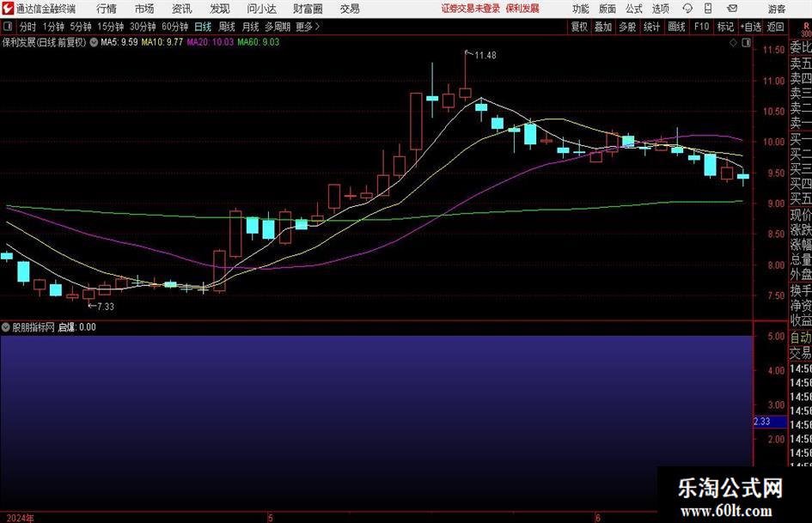The image size is (812, 523).
Task: Click the 2024年 date label
Action: pyautogui.click(x=20, y=518)
